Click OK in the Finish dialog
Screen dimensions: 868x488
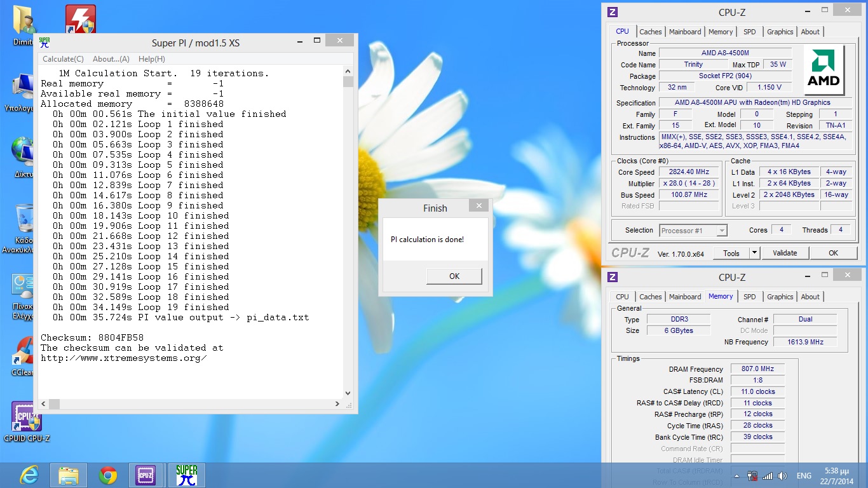click(x=454, y=276)
